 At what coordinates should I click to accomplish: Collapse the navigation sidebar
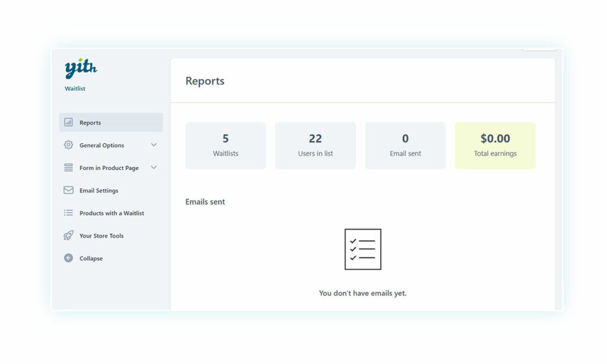point(91,258)
